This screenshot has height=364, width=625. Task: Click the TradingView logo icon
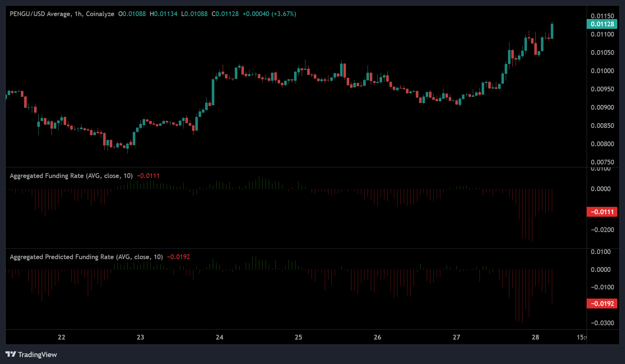11,354
